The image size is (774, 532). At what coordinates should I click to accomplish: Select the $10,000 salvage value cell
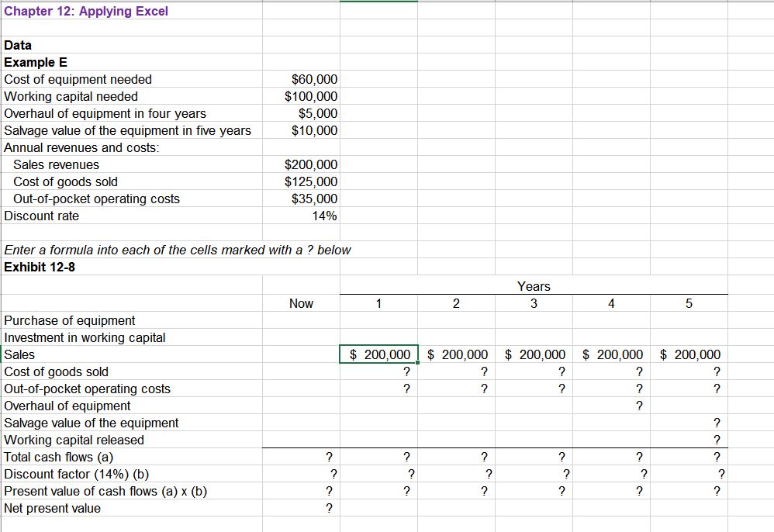coord(301,130)
